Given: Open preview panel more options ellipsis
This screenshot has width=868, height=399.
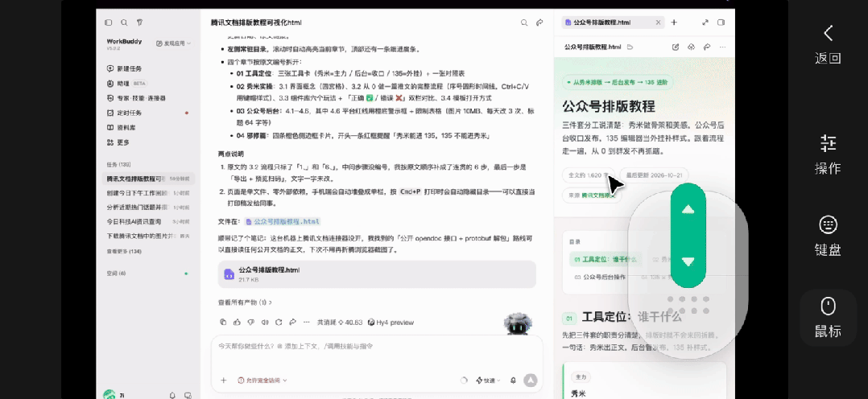Looking at the screenshot, I should pyautogui.click(x=722, y=47).
